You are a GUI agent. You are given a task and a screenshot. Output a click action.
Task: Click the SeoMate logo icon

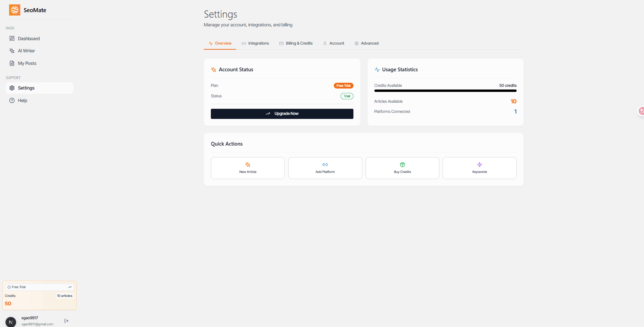coord(15,10)
